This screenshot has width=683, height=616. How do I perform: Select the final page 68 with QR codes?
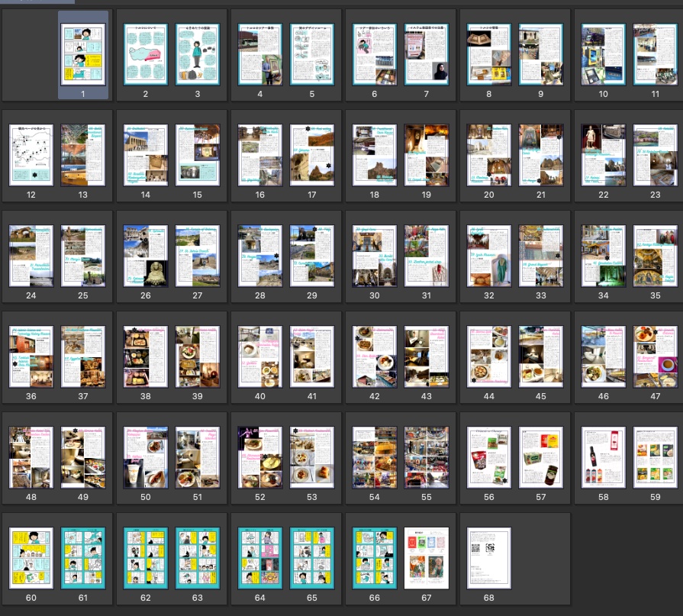(x=488, y=558)
